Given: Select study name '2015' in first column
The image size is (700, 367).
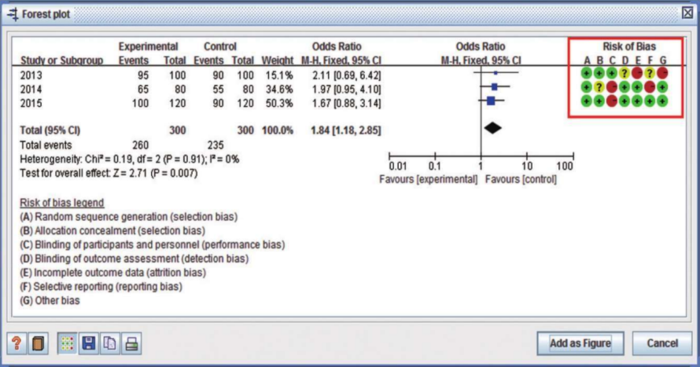Looking at the screenshot, I should [x=31, y=103].
